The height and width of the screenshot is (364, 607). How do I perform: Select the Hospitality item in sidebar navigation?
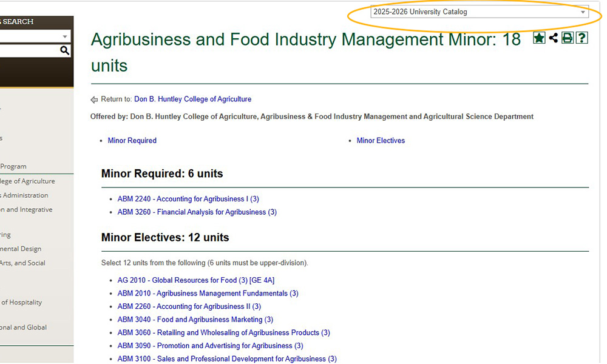pos(22,302)
